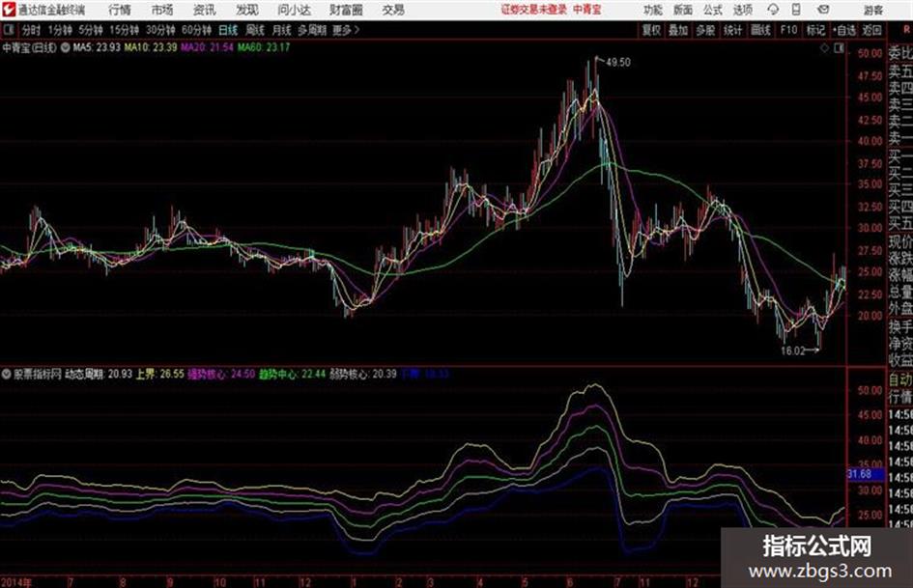The height and width of the screenshot is (588, 913).
Task: Click the 16.02 low price marker
Action: click(x=792, y=350)
